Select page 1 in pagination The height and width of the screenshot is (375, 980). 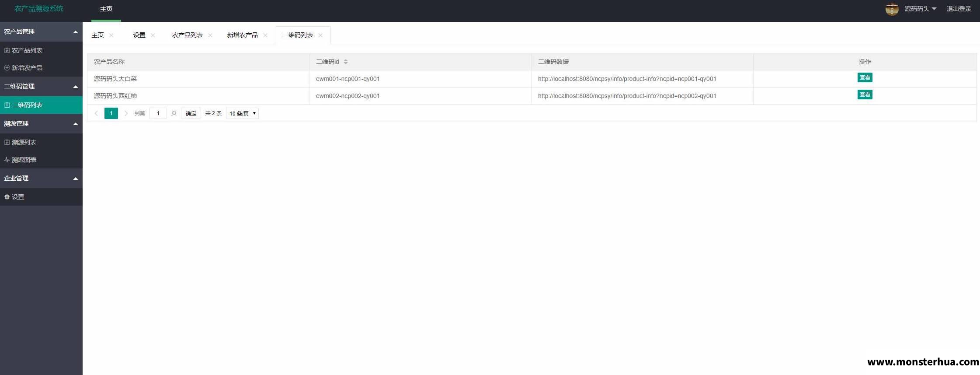[111, 113]
